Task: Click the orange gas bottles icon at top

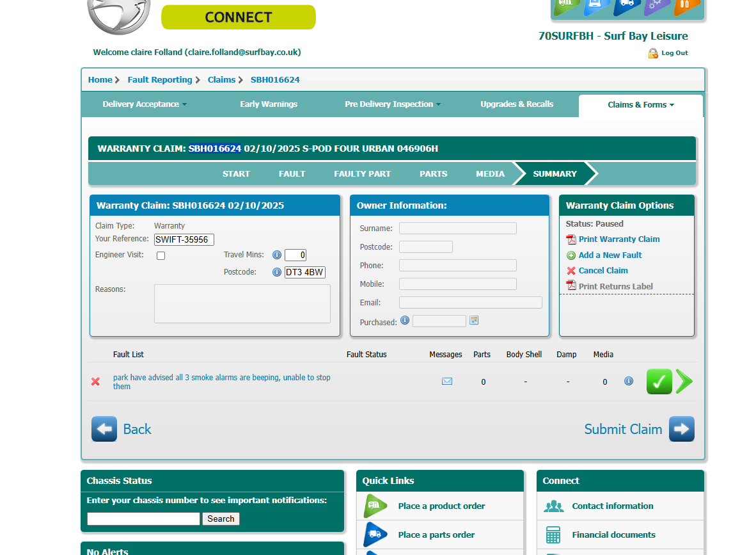Action: [x=686, y=7]
